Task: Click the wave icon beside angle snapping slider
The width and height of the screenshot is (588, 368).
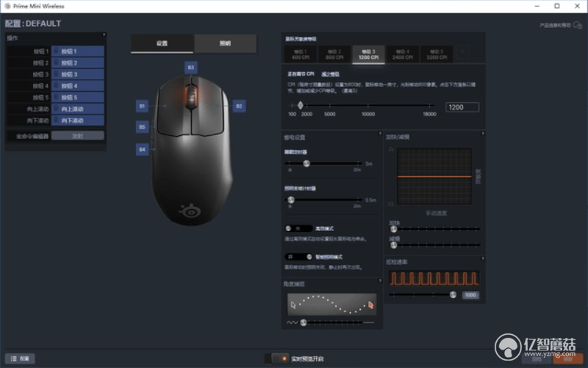Action: (292, 322)
